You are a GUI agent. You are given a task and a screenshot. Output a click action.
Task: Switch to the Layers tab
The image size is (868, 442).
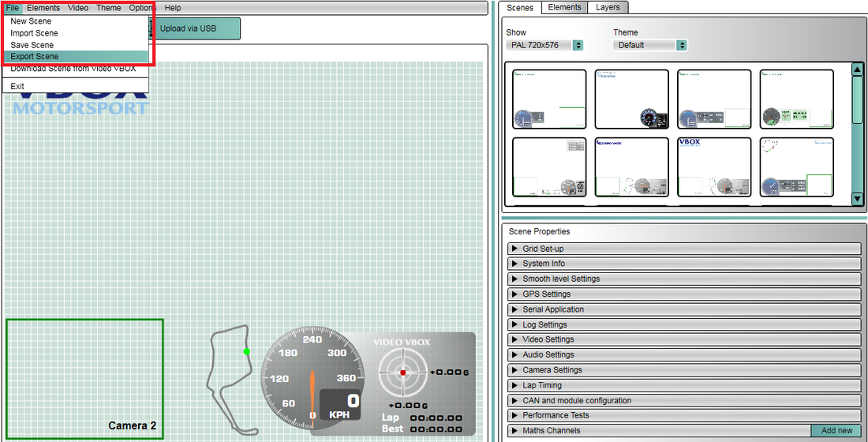pyautogui.click(x=607, y=7)
